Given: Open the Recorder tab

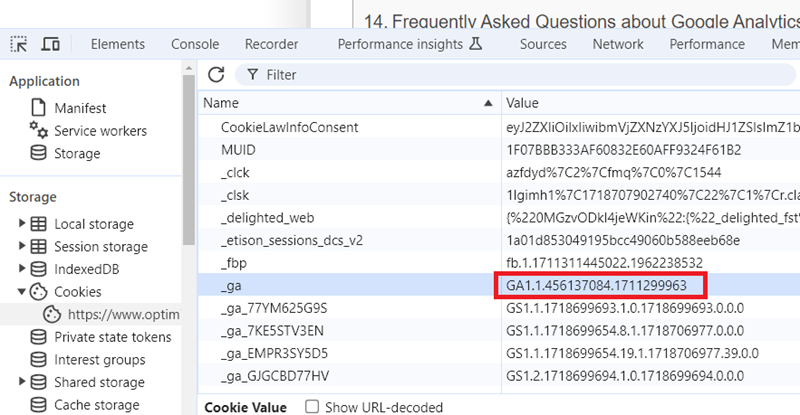Looking at the screenshot, I should [271, 44].
